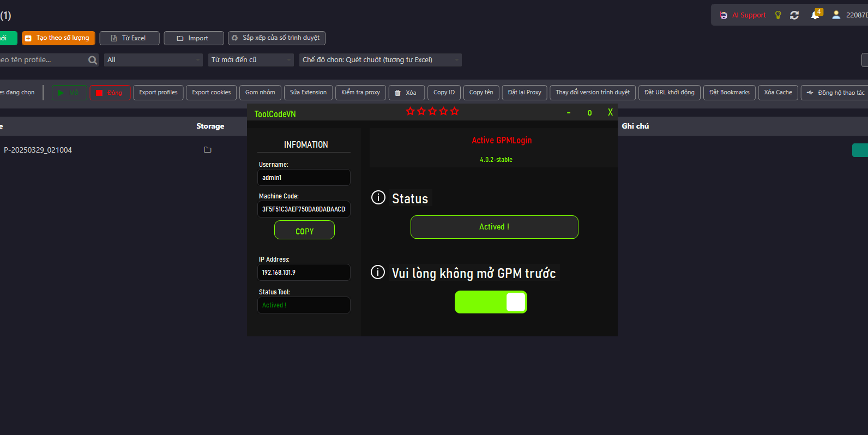Click Status info icon

click(x=378, y=197)
